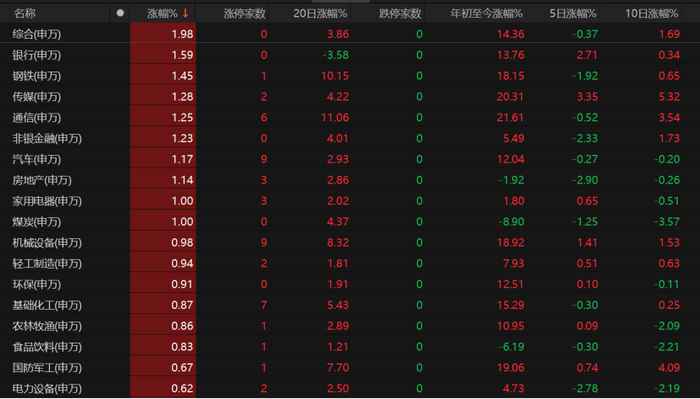The image size is (700, 399).
Task: Click the white dot column header icon
Action: click(x=120, y=13)
